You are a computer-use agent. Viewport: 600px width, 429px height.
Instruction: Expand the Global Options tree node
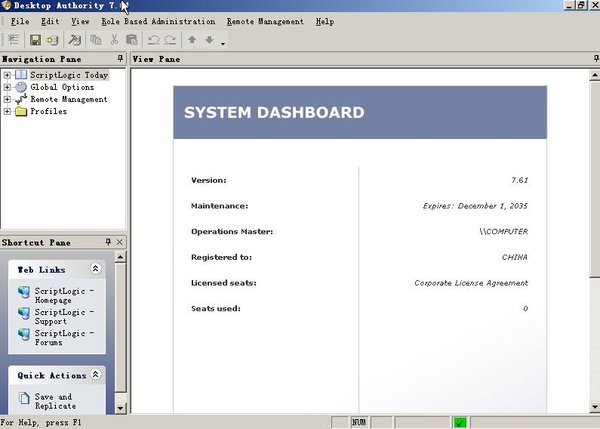coord(7,87)
